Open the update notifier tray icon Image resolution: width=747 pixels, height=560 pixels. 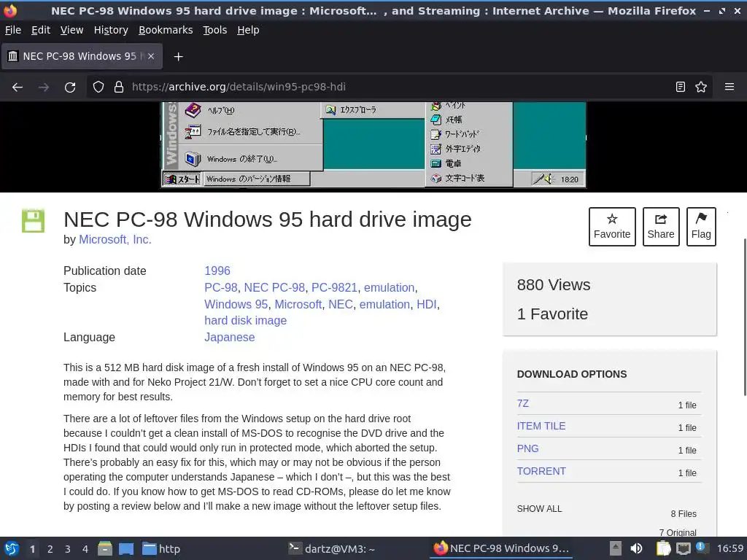coord(701,548)
